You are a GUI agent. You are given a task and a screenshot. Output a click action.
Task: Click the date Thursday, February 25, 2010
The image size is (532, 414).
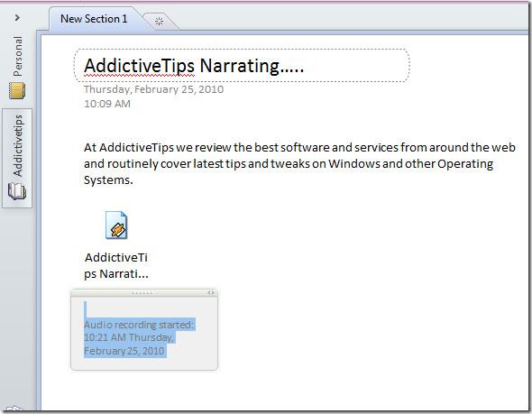153,89
